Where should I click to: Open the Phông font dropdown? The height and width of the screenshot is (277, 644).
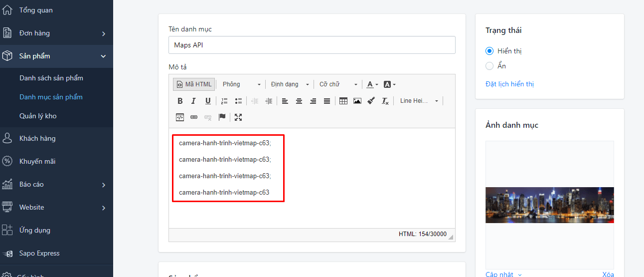coord(241,84)
